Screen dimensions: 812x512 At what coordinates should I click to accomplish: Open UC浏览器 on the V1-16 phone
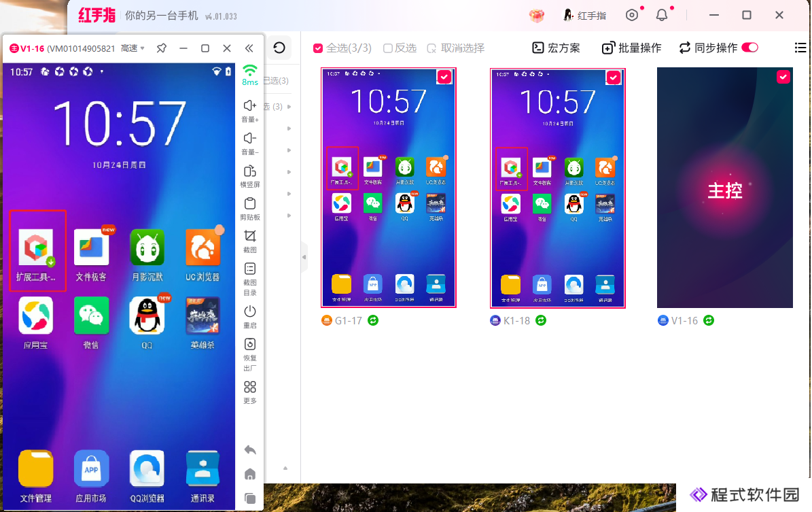(202, 254)
